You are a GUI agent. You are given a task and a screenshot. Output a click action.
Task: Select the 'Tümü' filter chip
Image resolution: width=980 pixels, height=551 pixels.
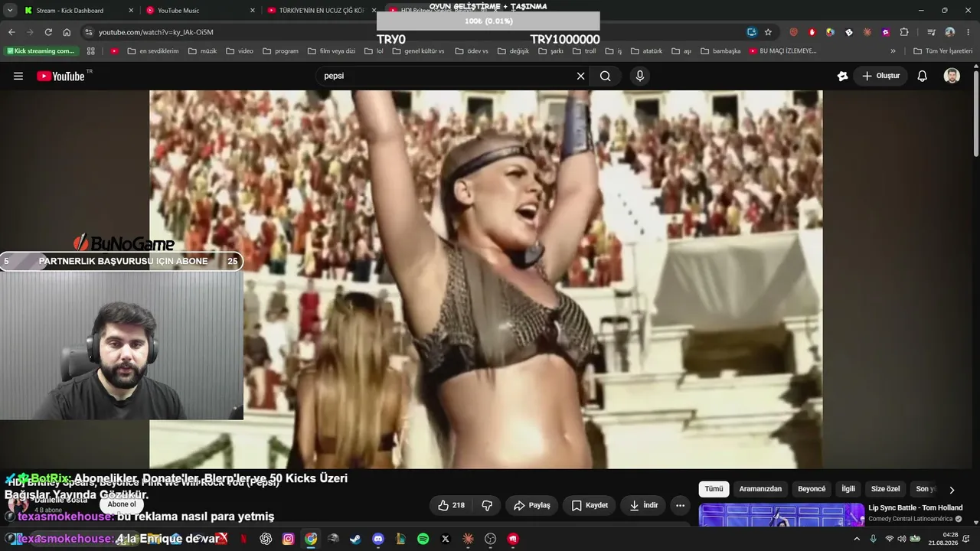714,489
